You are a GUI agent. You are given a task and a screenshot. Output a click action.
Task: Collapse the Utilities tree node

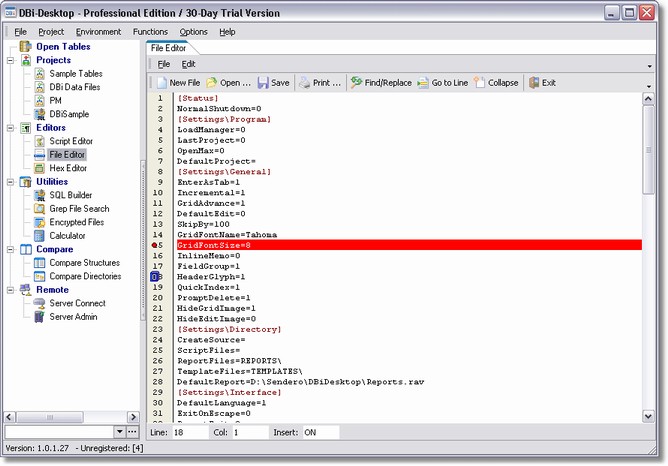click(x=11, y=182)
